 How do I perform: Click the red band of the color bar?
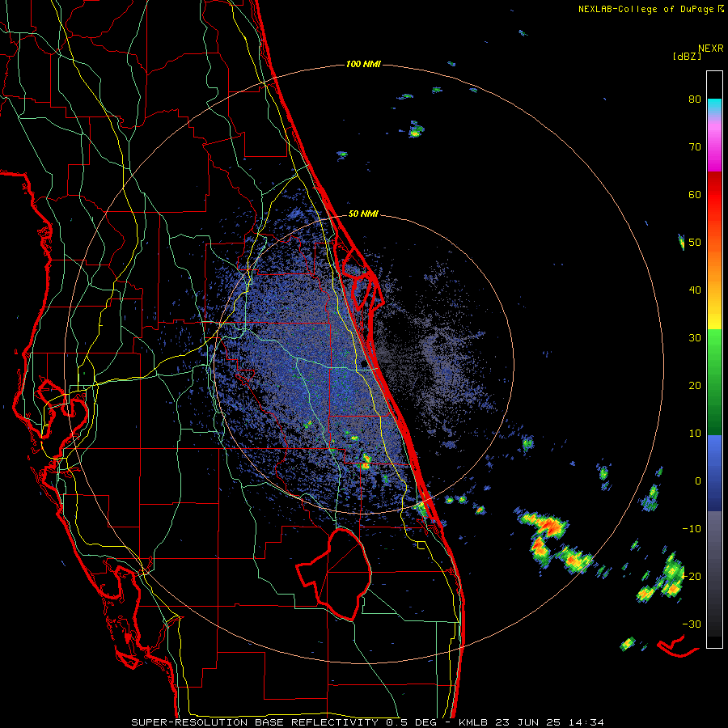(x=714, y=195)
